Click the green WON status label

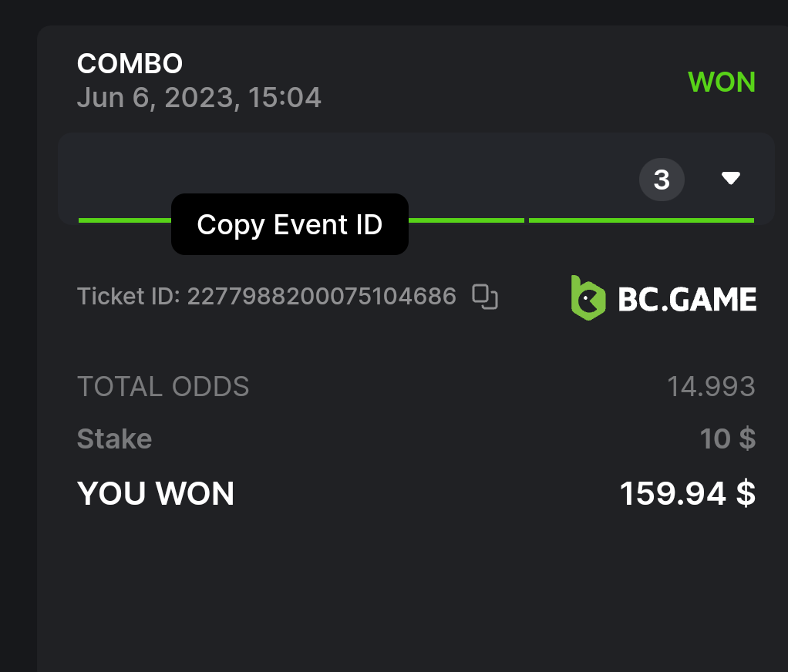pyautogui.click(x=721, y=82)
